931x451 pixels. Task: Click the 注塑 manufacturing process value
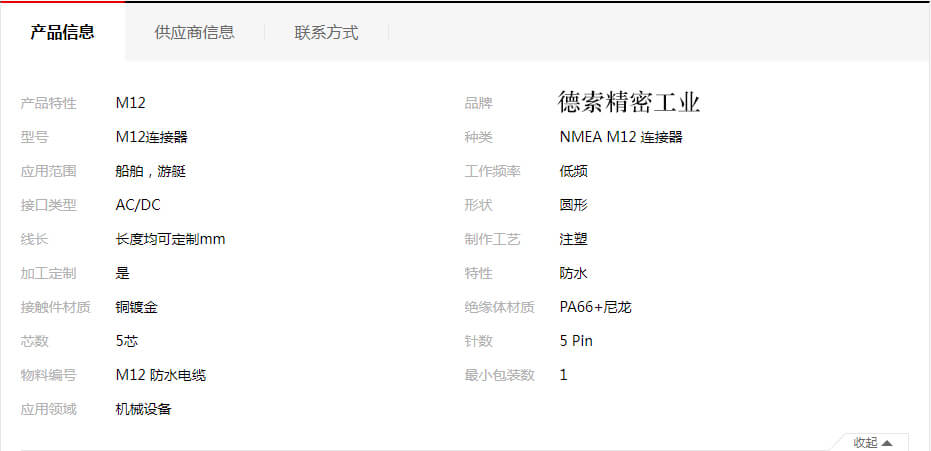tap(573, 239)
